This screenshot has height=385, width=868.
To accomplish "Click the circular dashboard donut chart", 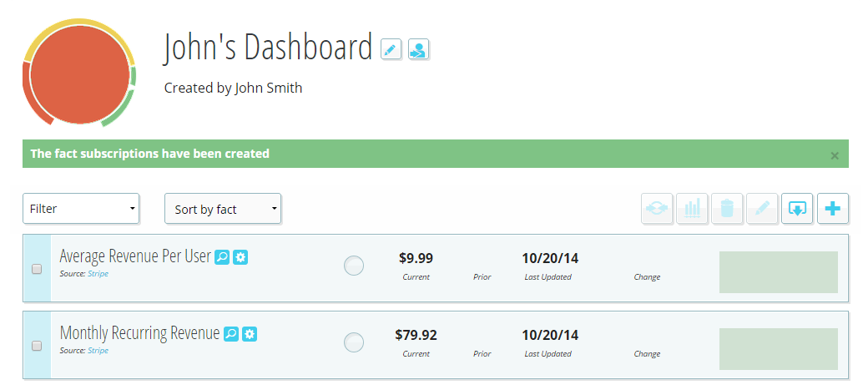I will point(80,73).
